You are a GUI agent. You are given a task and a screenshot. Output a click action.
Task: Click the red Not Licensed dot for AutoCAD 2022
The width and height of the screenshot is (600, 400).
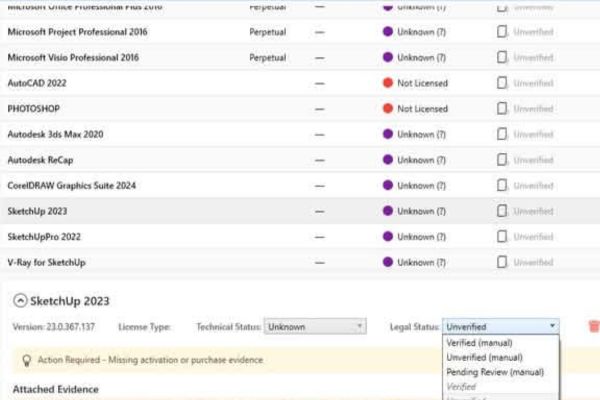click(388, 83)
